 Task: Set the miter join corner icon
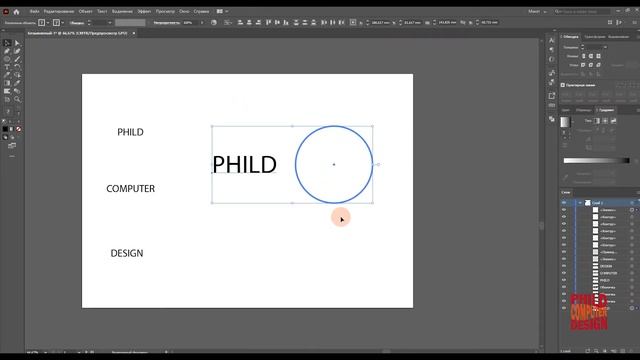pos(584,65)
